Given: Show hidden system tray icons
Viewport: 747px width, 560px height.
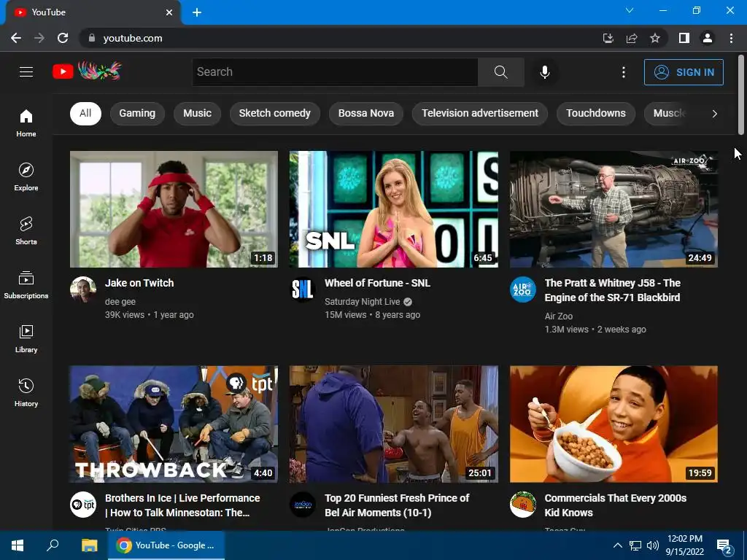Looking at the screenshot, I should pos(617,545).
